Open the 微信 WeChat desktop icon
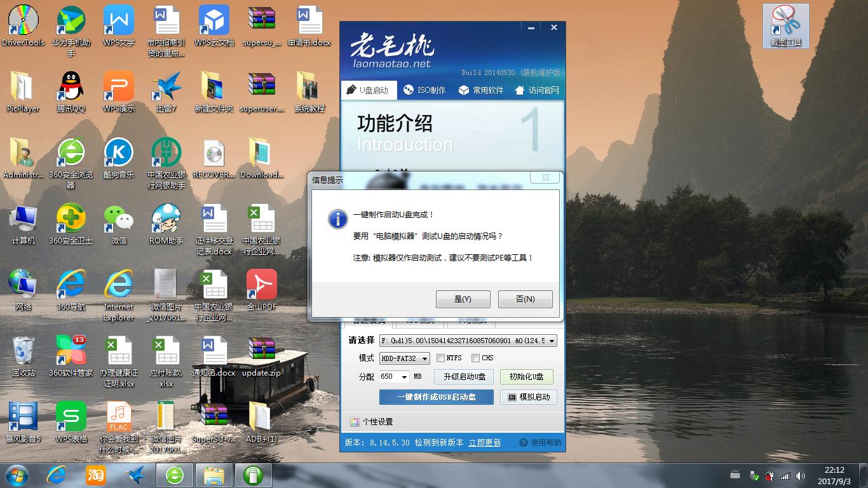The width and height of the screenshot is (868, 488). 118,219
